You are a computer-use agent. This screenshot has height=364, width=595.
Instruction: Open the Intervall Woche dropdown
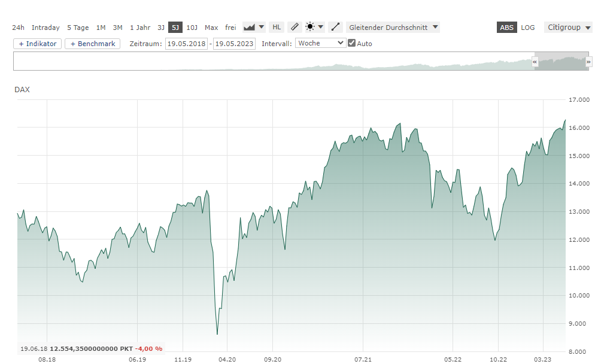click(321, 43)
